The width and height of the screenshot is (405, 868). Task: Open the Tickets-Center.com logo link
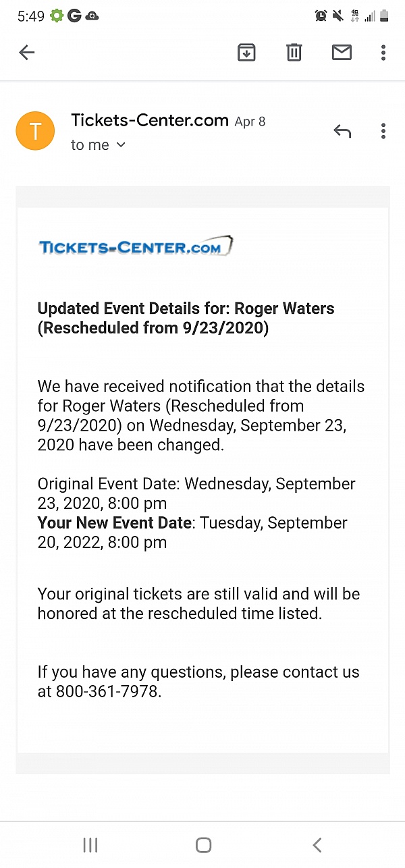[135, 246]
